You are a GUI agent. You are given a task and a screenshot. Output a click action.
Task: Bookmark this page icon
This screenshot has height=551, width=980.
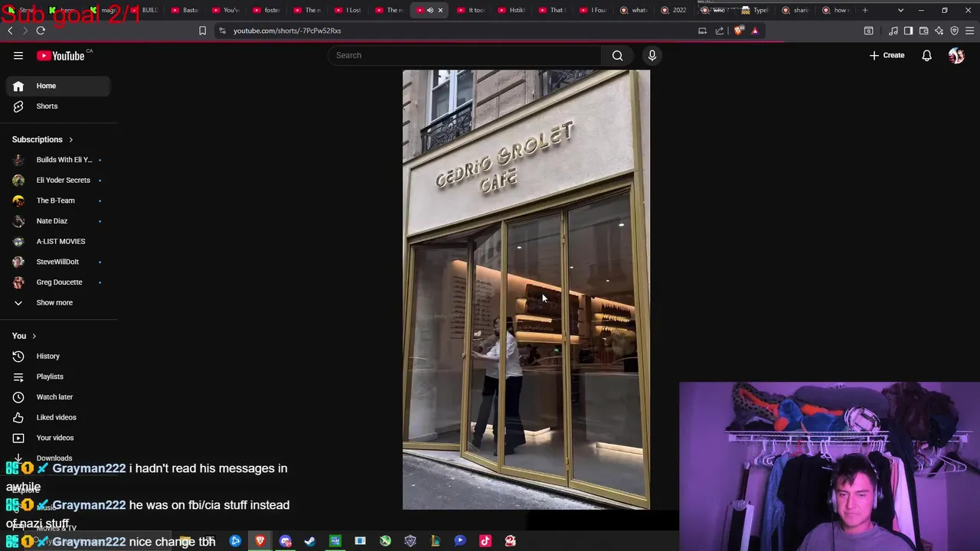coord(202,31)
